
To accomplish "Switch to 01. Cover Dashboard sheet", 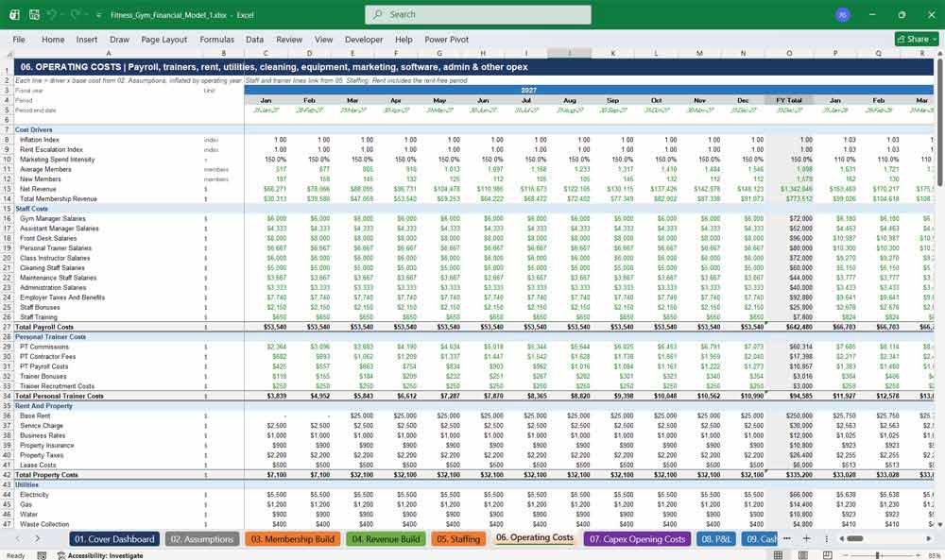I will [x=114, y=539].
